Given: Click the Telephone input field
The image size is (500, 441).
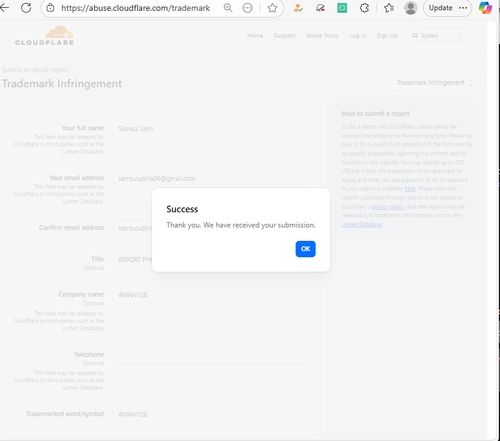Looking at the screenshot, I should [x=211, y=355].
